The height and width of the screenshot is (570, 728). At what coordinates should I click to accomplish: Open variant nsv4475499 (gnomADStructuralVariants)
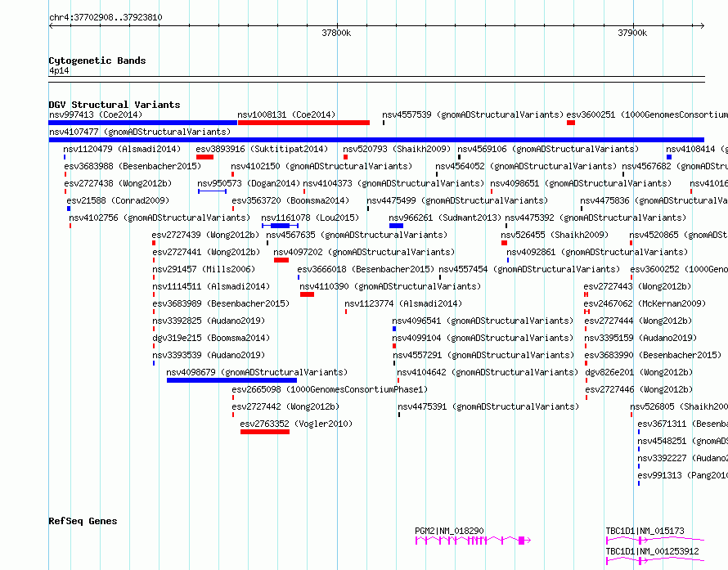pos(457,200)
